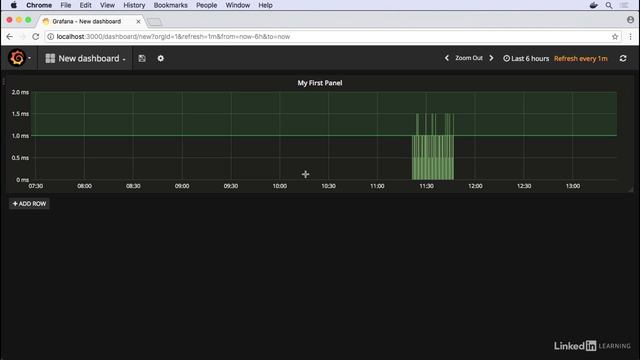
Task: Open a new Chrome tab
Action: [x=155, y=22]
